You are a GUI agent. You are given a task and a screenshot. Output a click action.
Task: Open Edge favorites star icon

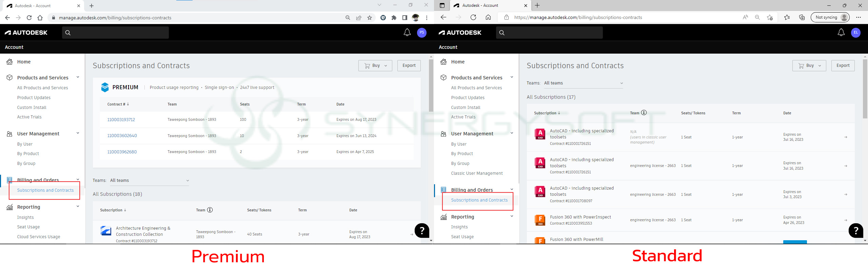[x=787, y=17]
